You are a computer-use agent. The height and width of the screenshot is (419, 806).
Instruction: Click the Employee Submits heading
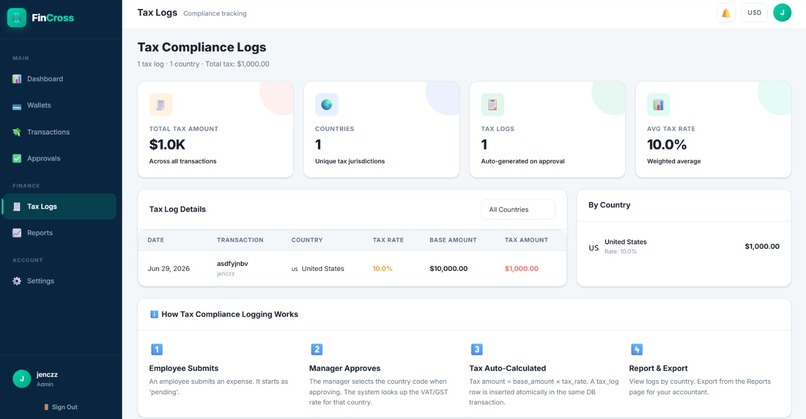click(184, 369)
